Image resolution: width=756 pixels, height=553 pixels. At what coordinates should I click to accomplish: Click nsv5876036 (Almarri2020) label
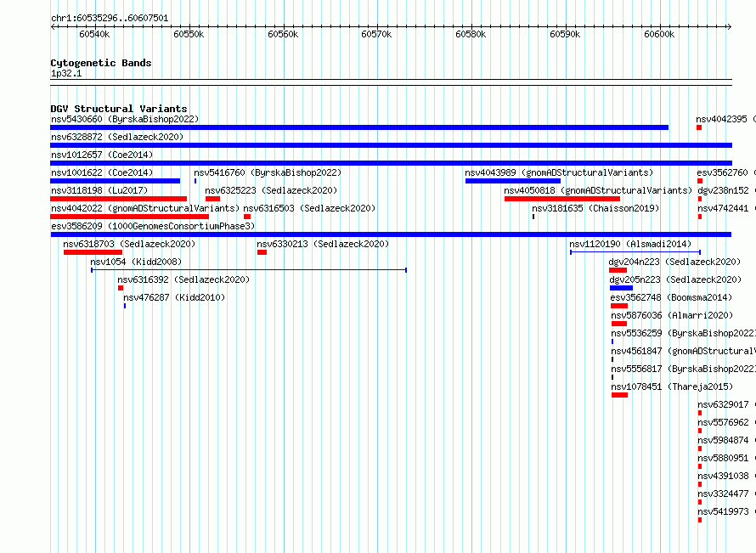click(x=672, y=315)
